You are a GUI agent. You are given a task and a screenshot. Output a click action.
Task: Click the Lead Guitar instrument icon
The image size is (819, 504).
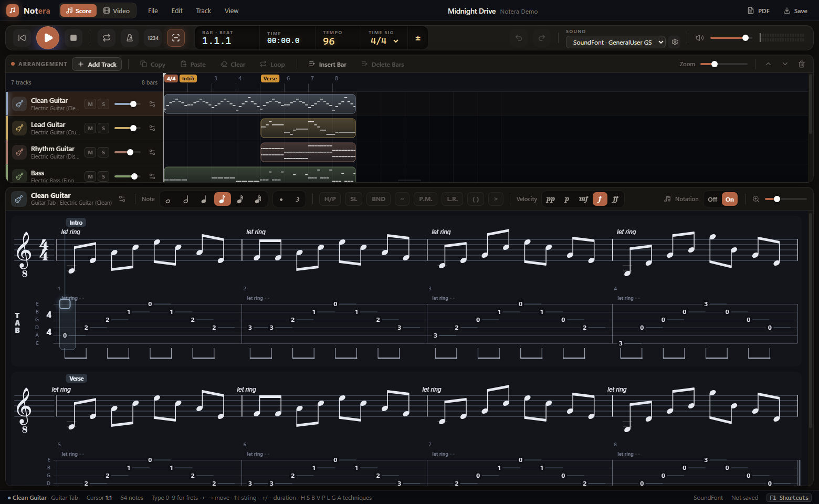click(19, 128)
